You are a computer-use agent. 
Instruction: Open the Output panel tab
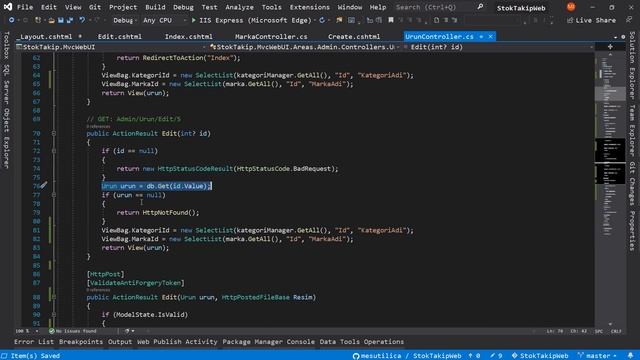(120, 342)
